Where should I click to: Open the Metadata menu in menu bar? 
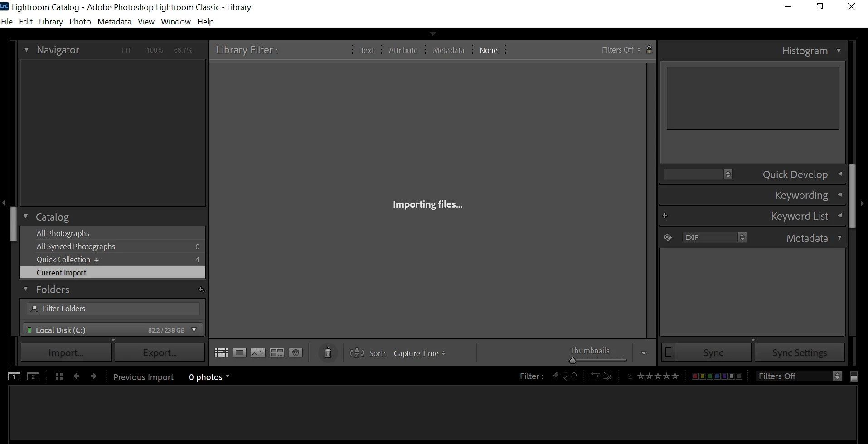[x=114, y=22]
